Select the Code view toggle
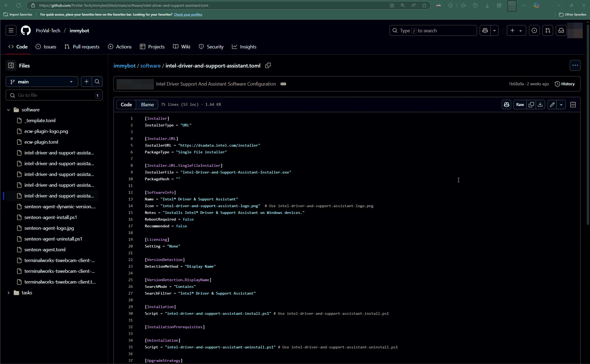590x364 pixels. click(126, 105)
